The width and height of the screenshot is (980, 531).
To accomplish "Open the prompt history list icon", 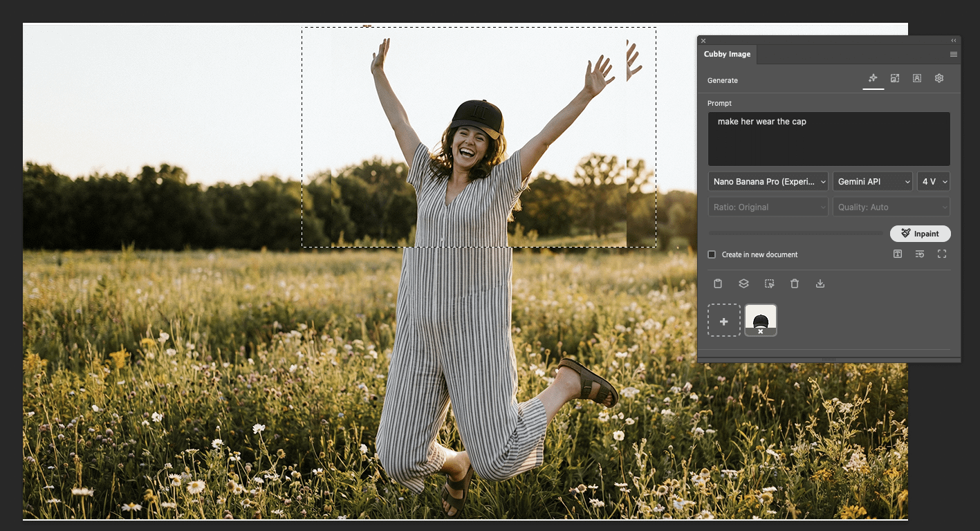I will pyautogui.click(x=920, y=254).
